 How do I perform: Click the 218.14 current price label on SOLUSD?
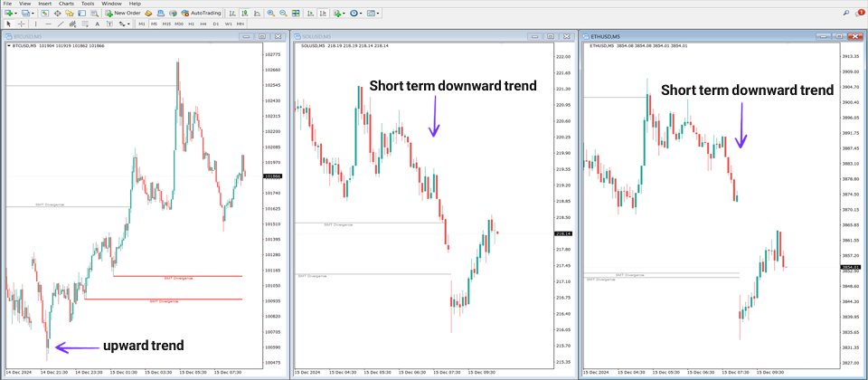pos(563,233)
